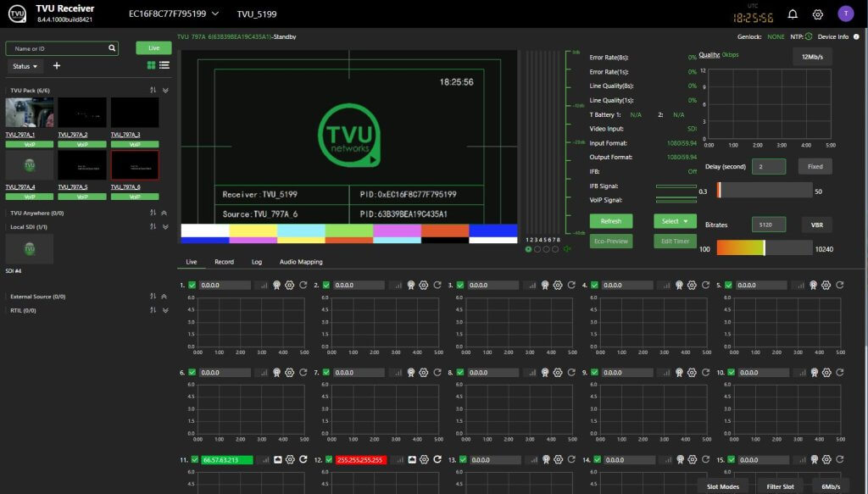
Task: Select the first audio channel radio button
Action: pos(529,249)
